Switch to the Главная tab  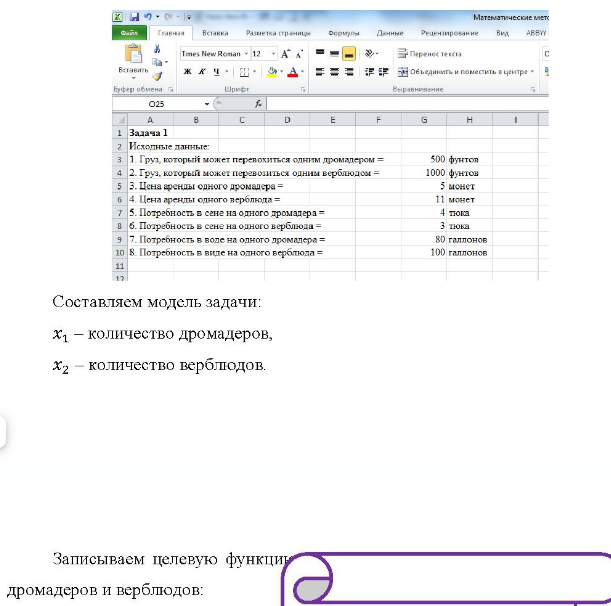(x=171, y=33)
